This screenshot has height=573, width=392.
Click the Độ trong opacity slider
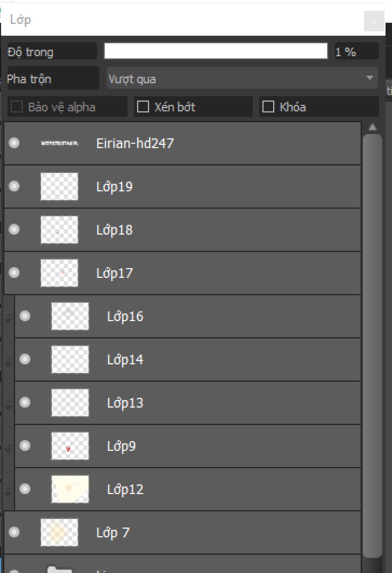[x=216, y=51]
